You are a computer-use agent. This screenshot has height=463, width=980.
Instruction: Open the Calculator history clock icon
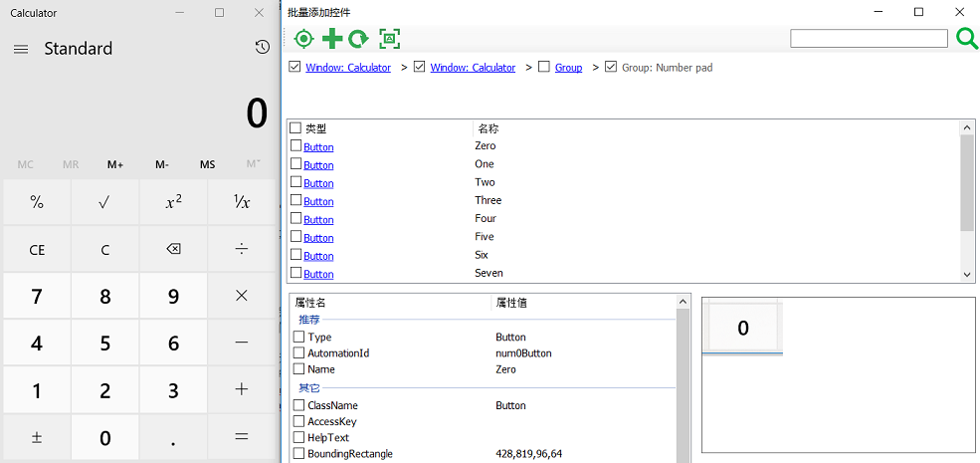pyautogui.click(x=261, y=48)
